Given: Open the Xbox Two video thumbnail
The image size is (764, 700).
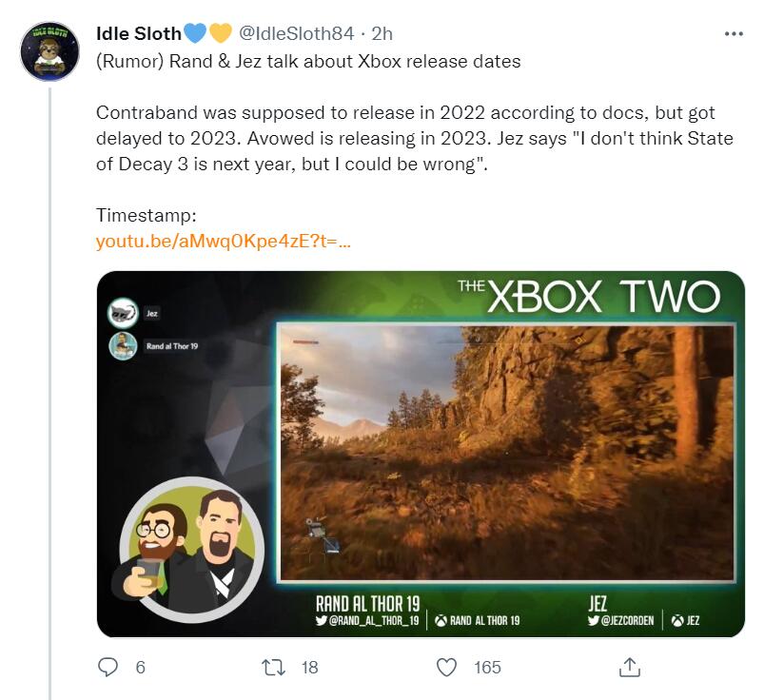Looking at the screenshot, I should click(x=504, y=452).
